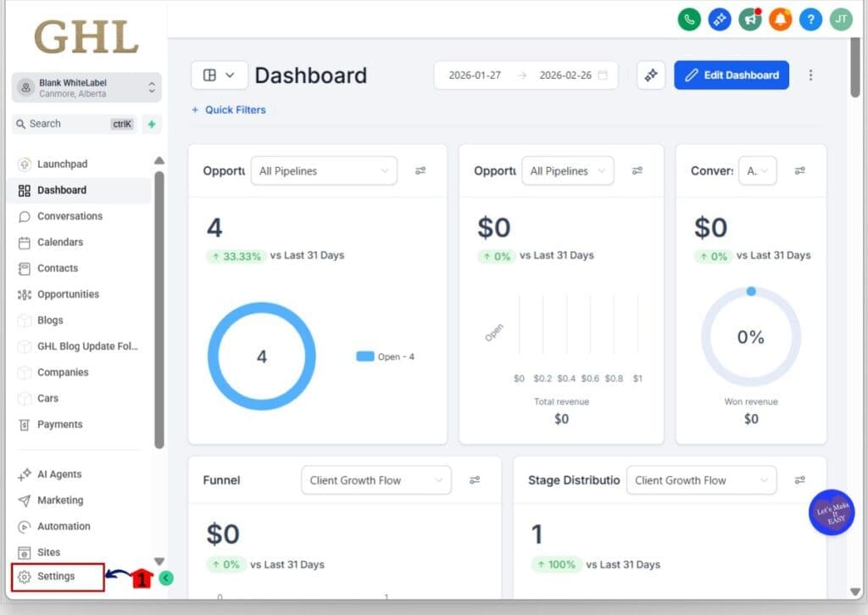The image size is (868, 615).
Task: Open the three-dot menu beside Edit Dashboard
Action: pyautogui.click(x=810, y=75)
